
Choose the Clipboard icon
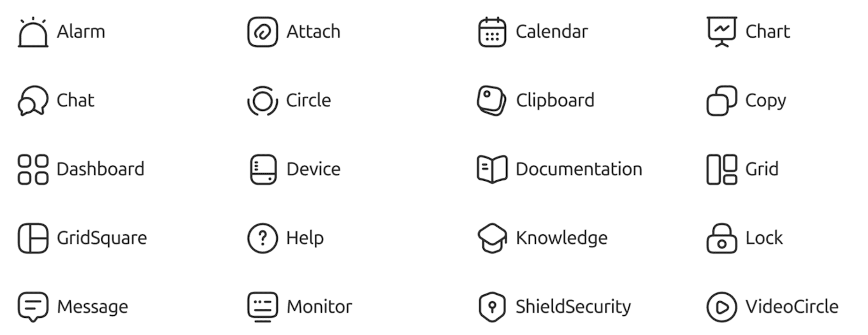pyautogui.click(x=492, y=101)
